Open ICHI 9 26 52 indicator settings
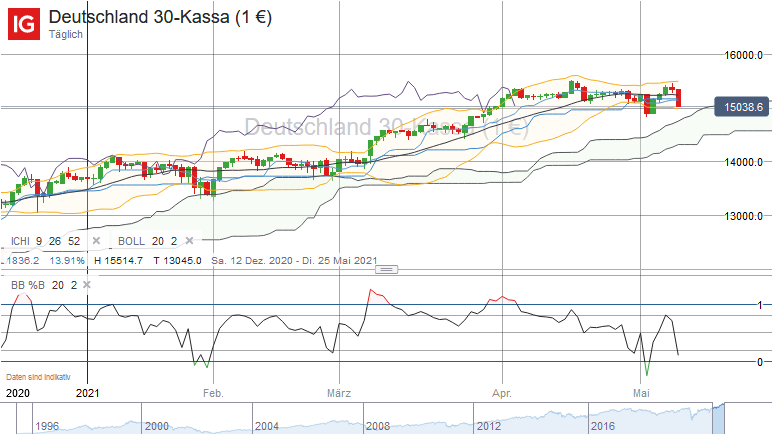Screen dimensions: 772x434 45,241
